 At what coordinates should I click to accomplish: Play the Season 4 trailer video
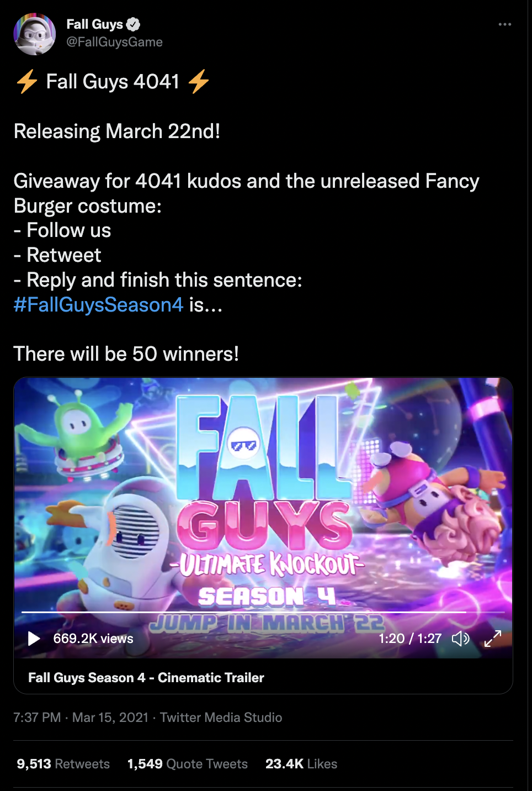34,639
